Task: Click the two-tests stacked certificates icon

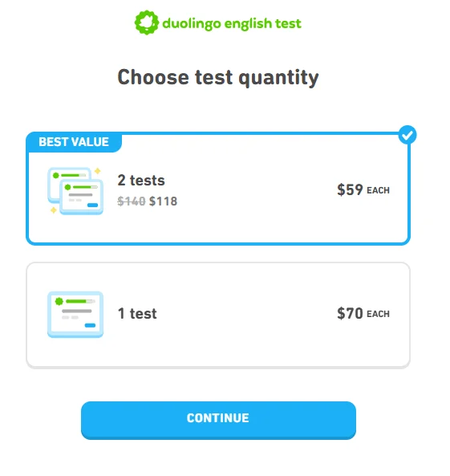Action: click(x=75, y=191)
